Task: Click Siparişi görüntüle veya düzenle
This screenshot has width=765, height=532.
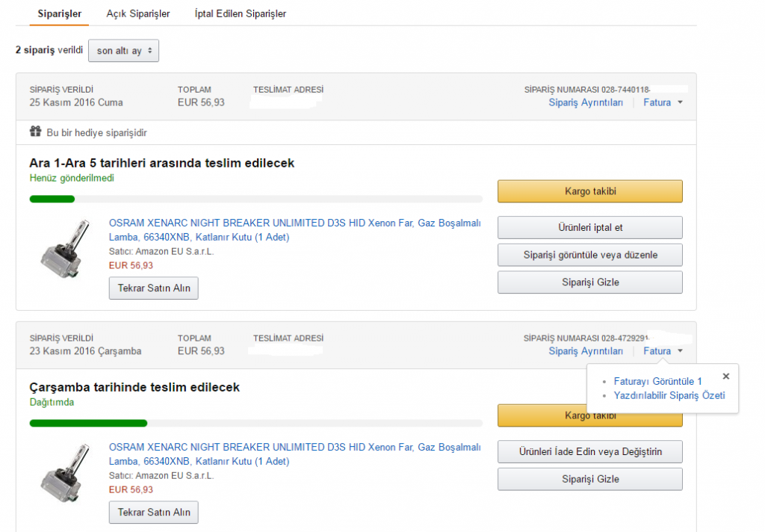Action: tap(590, 255)
